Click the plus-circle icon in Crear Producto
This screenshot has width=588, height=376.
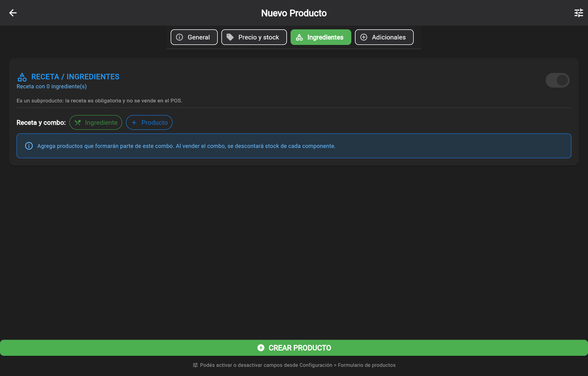261,348
